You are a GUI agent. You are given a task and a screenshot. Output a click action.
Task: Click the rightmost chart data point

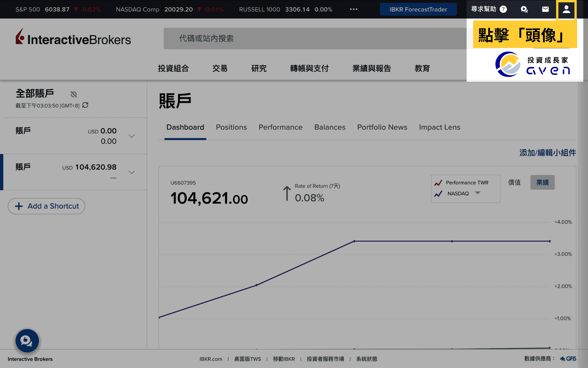[x=549, y=241]
